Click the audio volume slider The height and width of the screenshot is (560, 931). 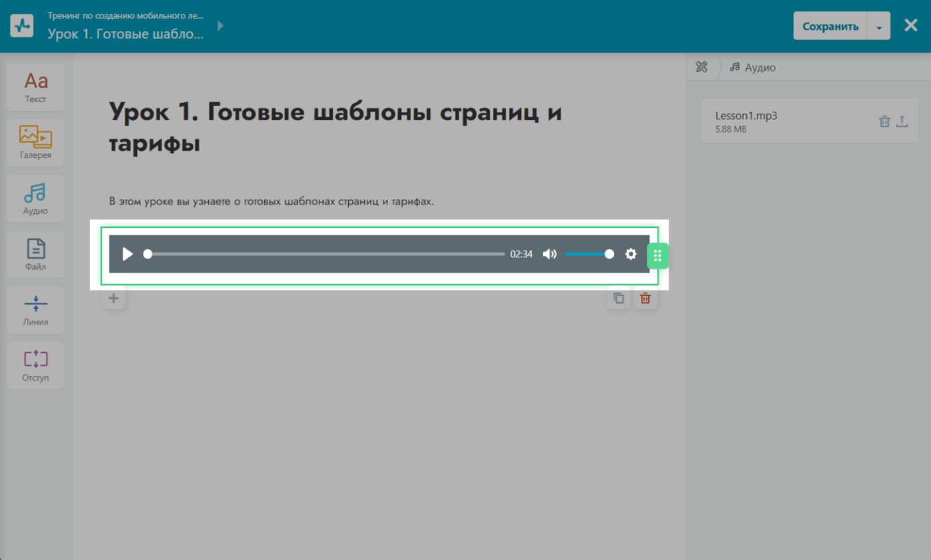[x=587, y=254]
